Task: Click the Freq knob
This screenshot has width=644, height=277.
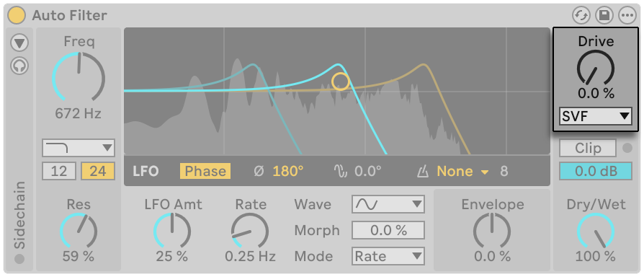Action: 79,78
